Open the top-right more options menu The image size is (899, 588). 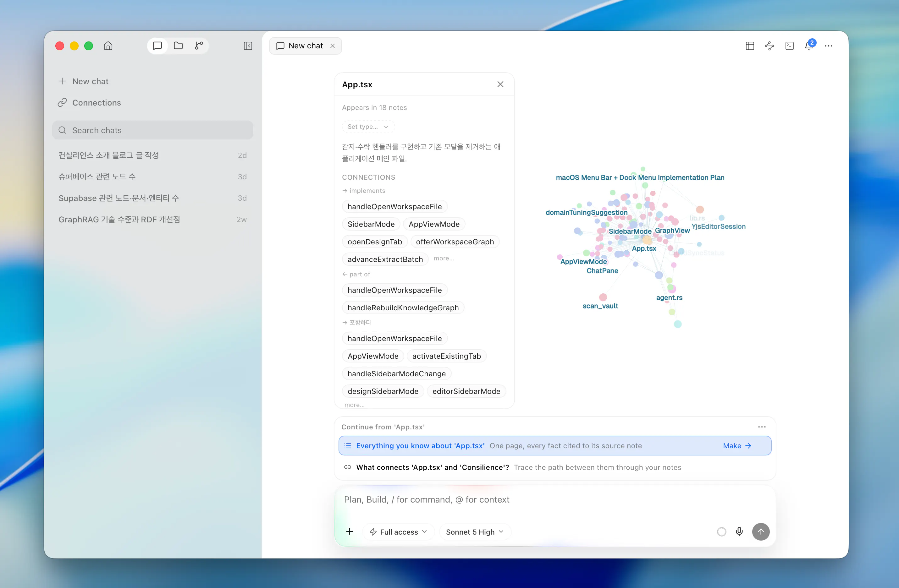click(x=828, y=46)
